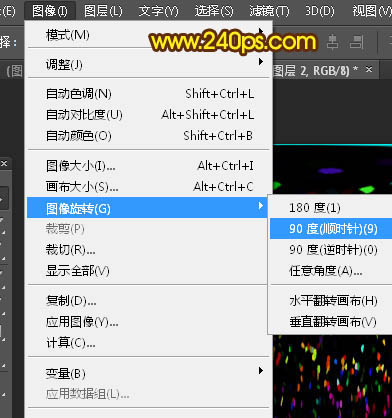Click 自动色调 menu entry
Screen dimensions: 392x418
click(148, 94)
